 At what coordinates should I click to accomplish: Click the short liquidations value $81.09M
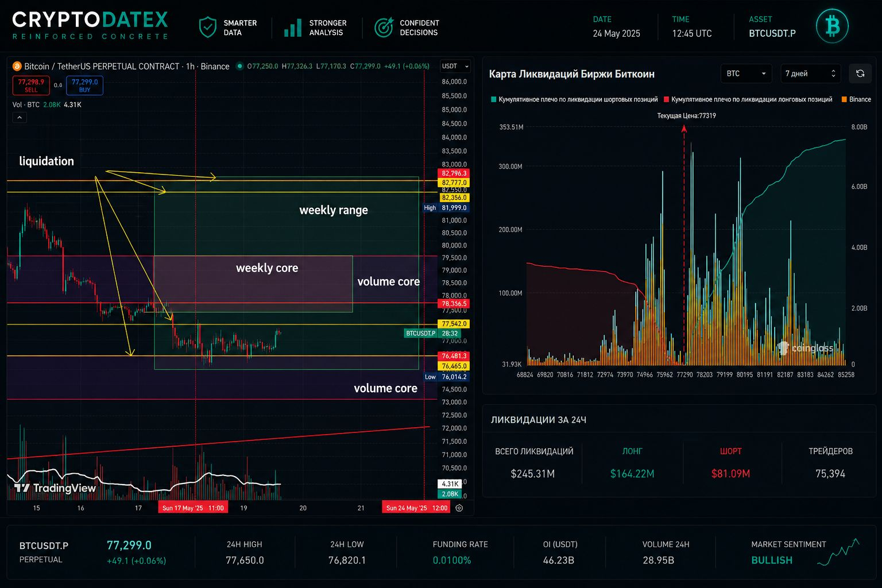pos(730,474)
